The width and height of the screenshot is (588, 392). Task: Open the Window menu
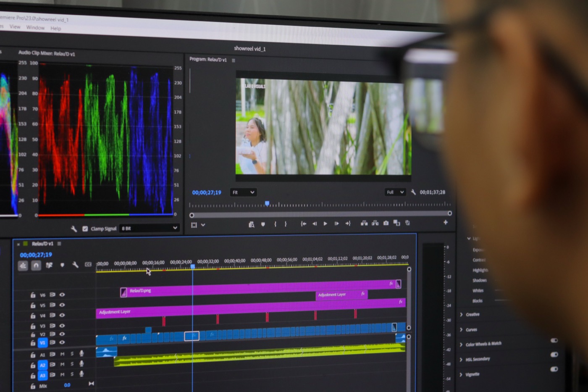pos(35,27)
